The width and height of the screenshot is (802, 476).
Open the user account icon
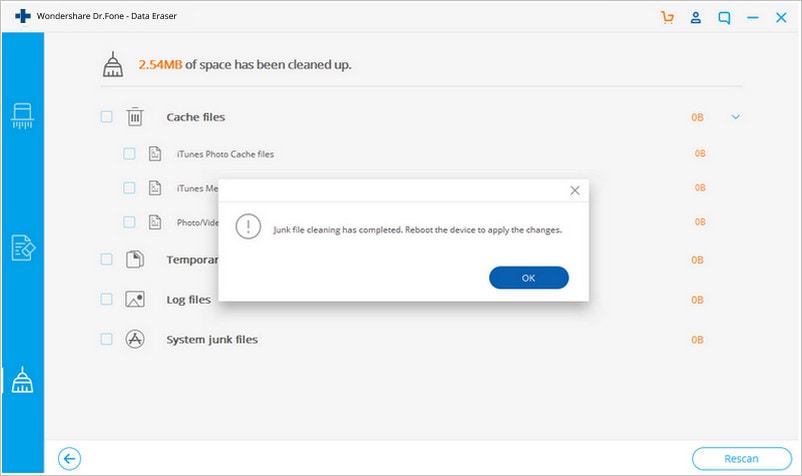696,17
